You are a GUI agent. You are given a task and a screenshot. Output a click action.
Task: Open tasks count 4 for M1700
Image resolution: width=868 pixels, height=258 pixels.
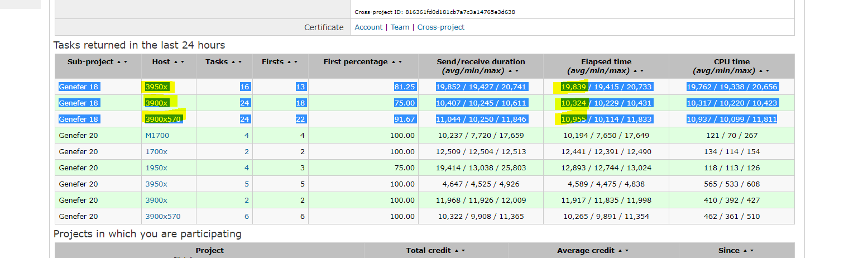click(x=247, y=135)
